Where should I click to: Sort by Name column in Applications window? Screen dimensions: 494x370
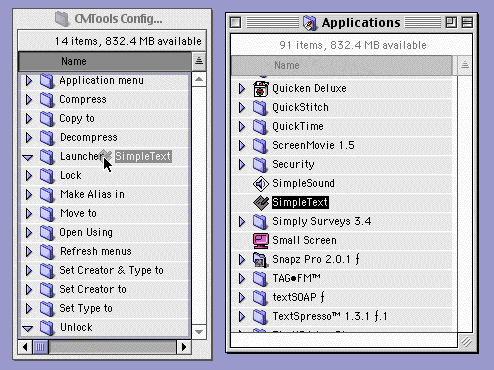[342, 65]
